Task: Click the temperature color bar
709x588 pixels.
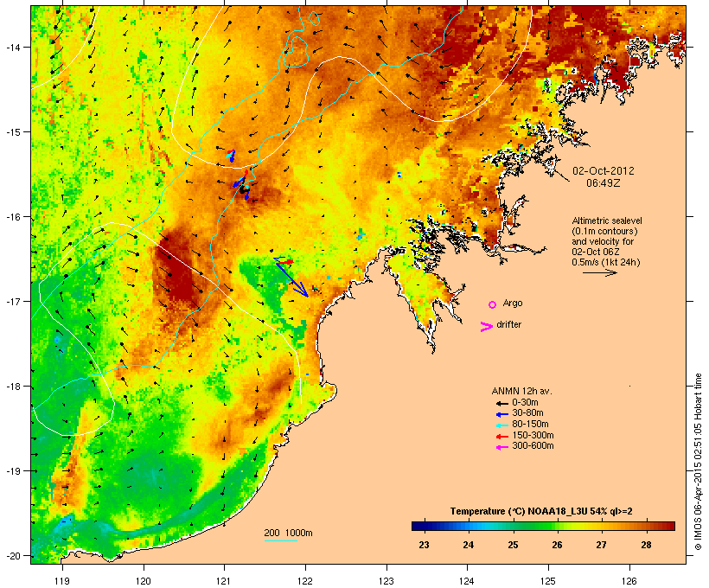Action: tap(543, 526)
